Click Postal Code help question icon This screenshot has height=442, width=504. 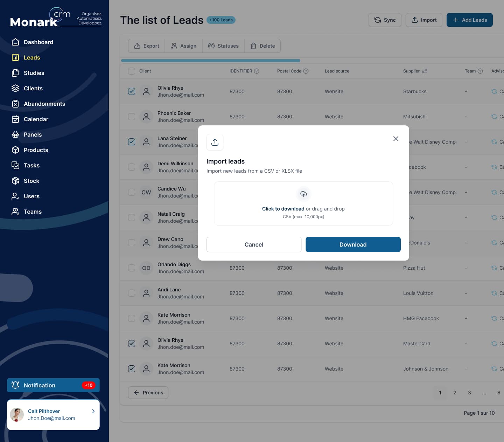tap(306, 71)
